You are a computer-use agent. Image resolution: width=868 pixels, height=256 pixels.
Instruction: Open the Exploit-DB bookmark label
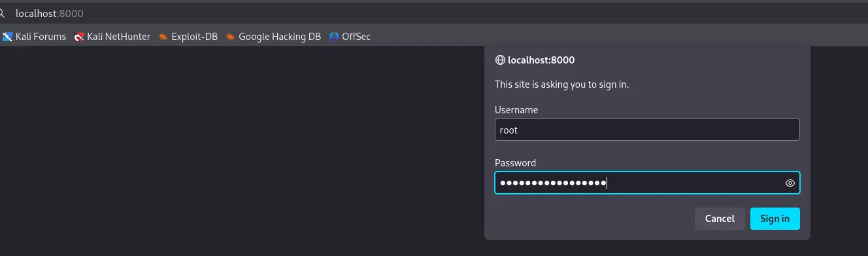(194, 37)
